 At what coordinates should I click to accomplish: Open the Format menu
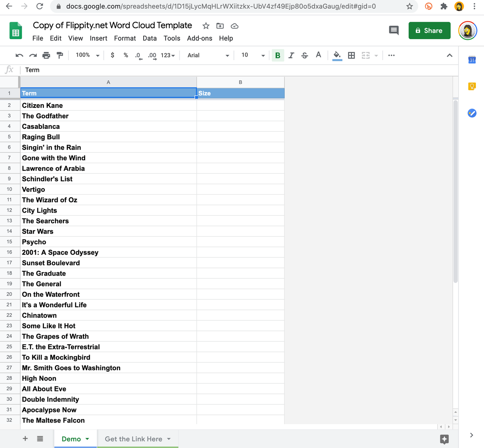pos(125,38)
